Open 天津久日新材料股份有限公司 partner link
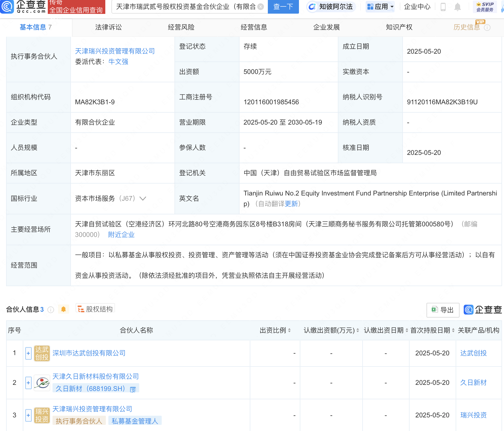Image resolution: width=504 pixels, height=431 pixels. coord(96,376)
